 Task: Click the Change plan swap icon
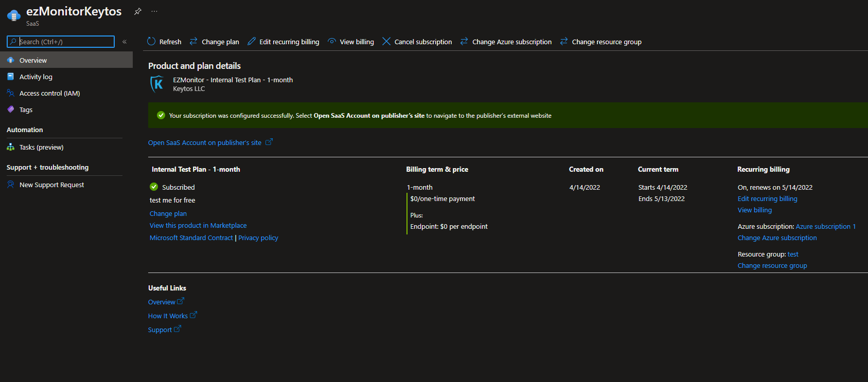click(193, 41)
